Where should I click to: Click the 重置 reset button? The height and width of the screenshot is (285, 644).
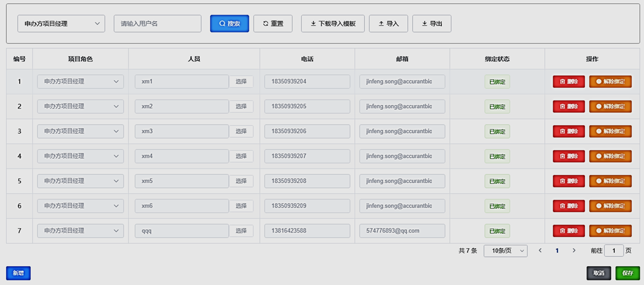click(x=273, y=24)
